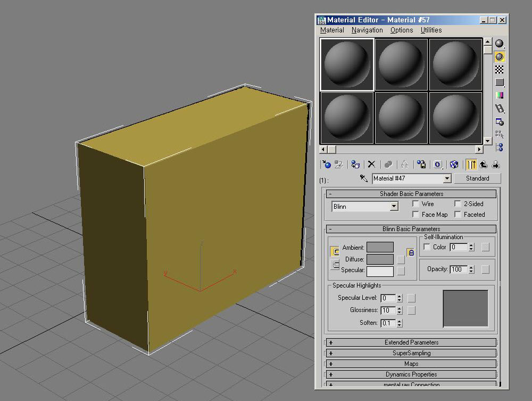Click the Select by Material icon

[499, 134]
